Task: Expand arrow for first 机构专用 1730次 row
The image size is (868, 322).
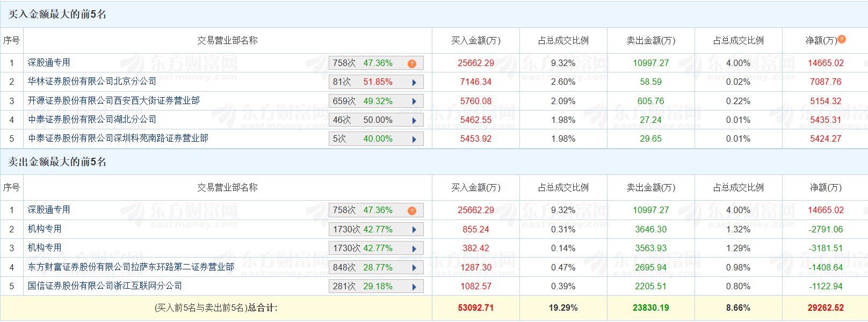Action: (414, 230)
